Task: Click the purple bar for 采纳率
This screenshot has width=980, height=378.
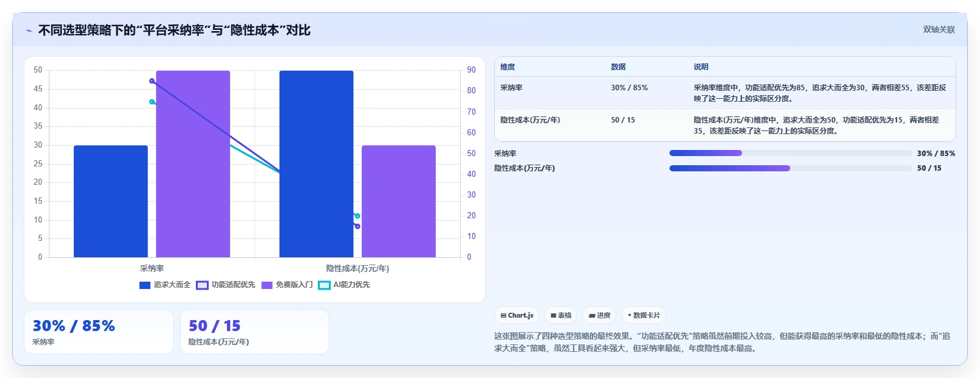Action: coord(193,164)
